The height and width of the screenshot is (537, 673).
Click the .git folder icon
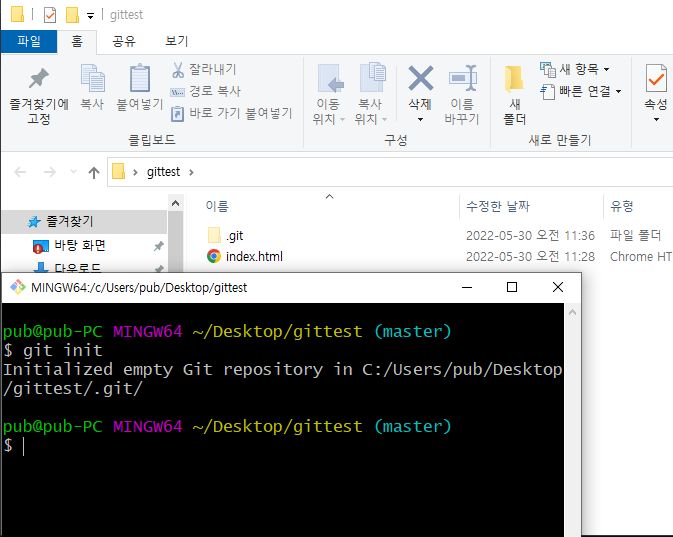(214, 235)
